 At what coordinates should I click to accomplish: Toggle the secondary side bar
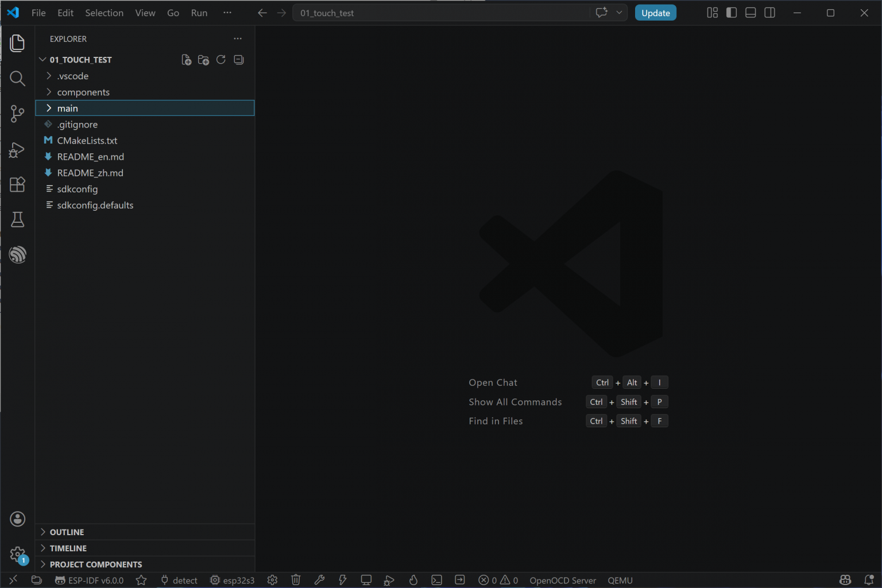point(770,13)
